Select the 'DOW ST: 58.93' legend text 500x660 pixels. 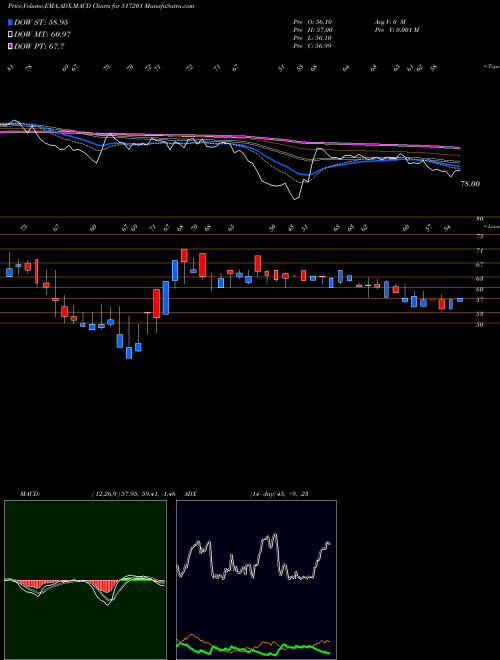(41, 22)
